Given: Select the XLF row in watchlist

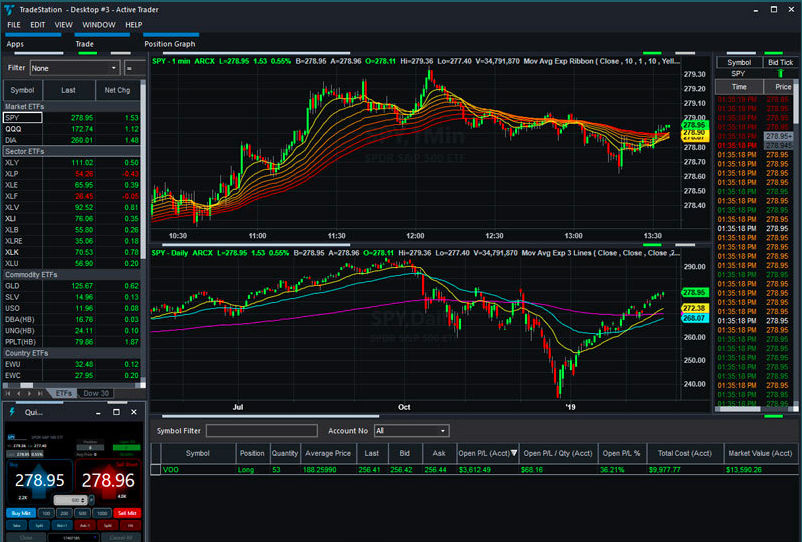Looking at the screenshot, I should pos(72,196).
